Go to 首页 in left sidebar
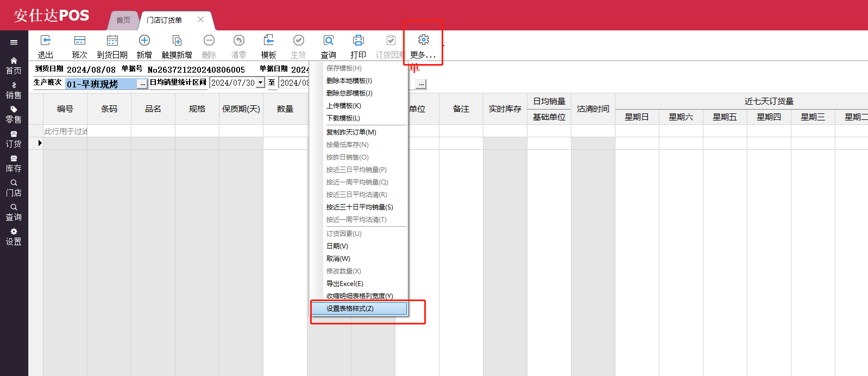Viewport: 868px width, 376px height. tap(14, 66)
